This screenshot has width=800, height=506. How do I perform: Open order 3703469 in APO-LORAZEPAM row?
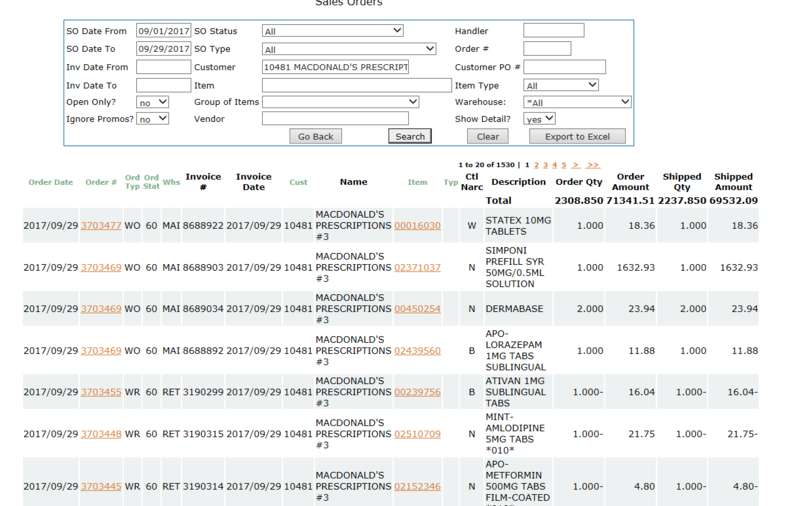point(101,350)
